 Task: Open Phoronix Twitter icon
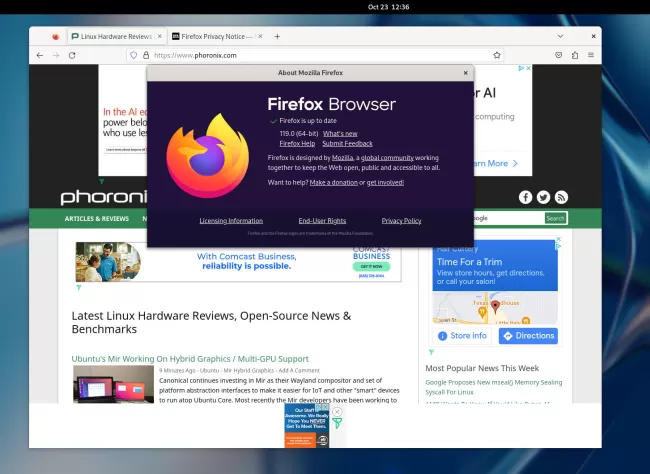coord(543,197)
